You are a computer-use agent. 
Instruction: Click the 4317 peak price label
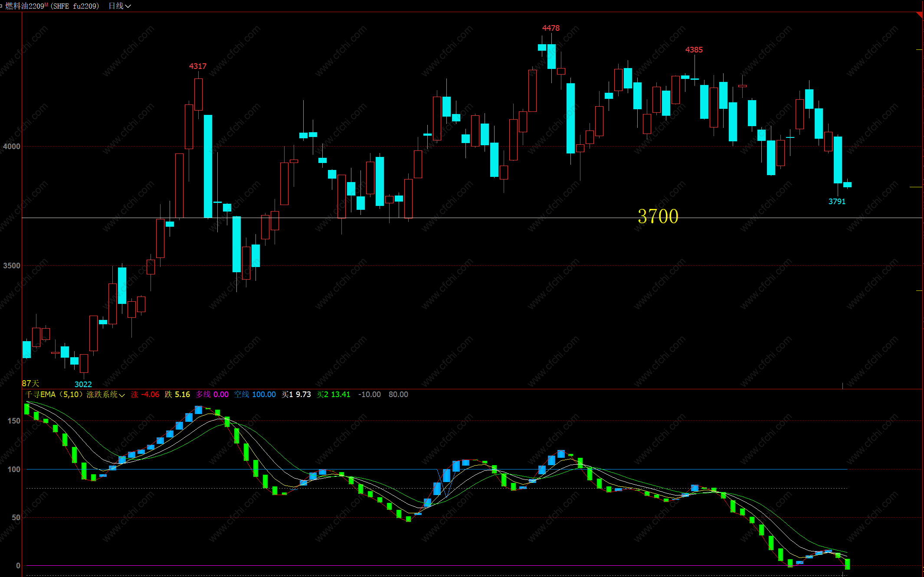click(x=197, y=66)
